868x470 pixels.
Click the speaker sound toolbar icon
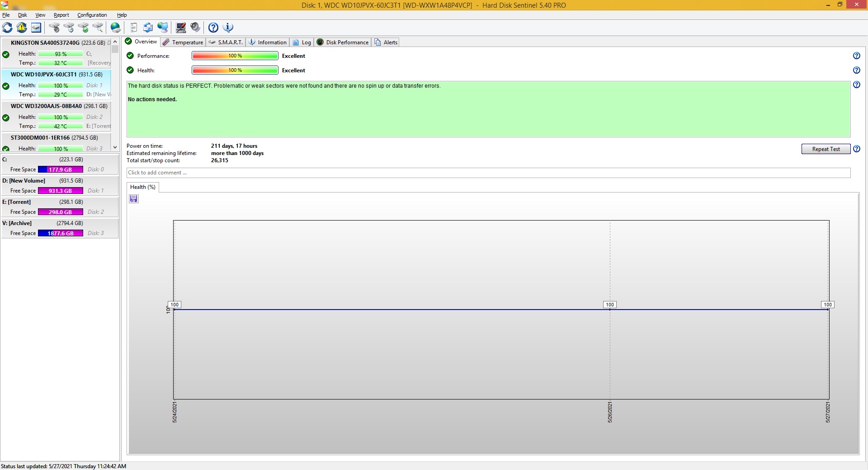point(195,28)
